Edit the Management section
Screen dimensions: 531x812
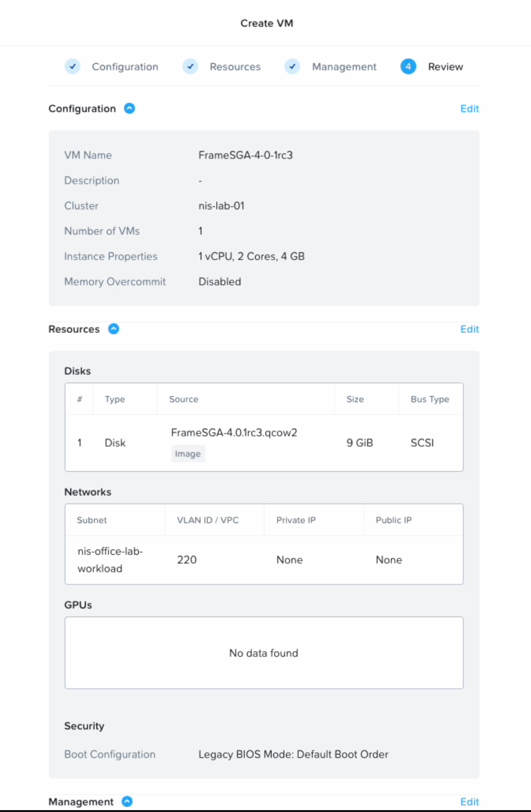tap(470, 802)
